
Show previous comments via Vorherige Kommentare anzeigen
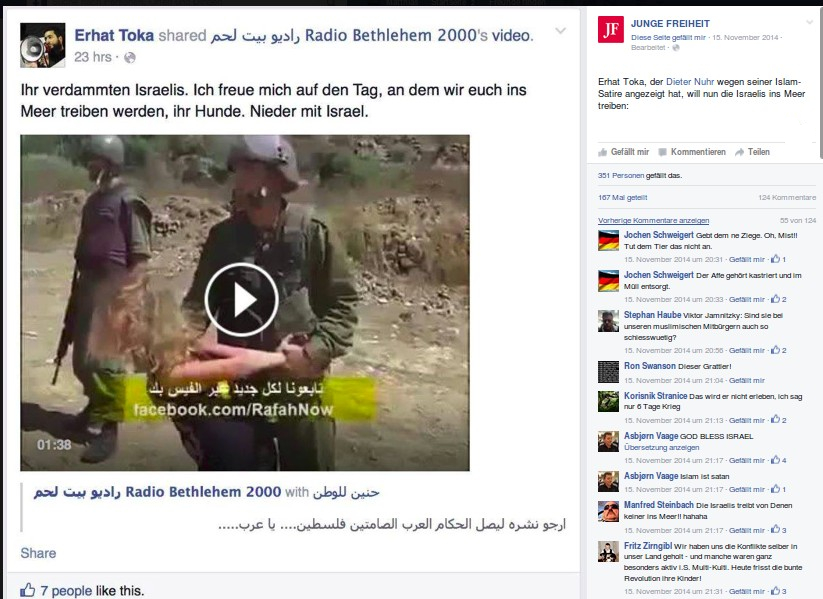coord(653,220)
